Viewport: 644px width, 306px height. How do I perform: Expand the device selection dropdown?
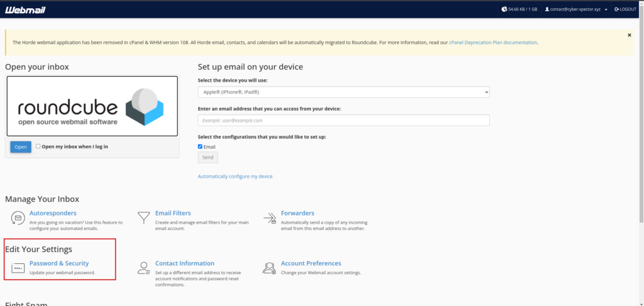(x=343, y=92)
